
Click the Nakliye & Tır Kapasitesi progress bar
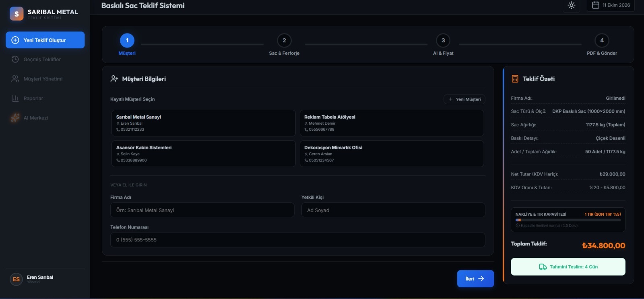coord(568,220)
